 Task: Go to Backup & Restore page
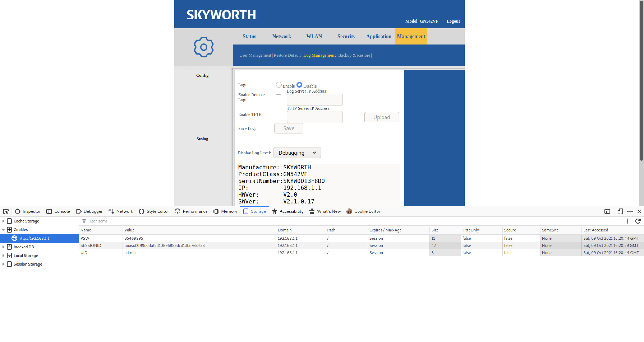354,55
